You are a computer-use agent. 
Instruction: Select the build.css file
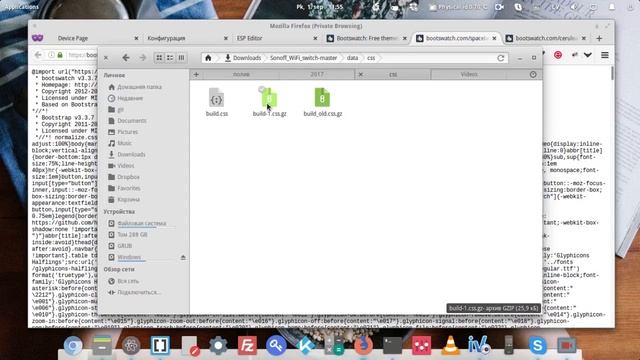(x=217, y=102)
